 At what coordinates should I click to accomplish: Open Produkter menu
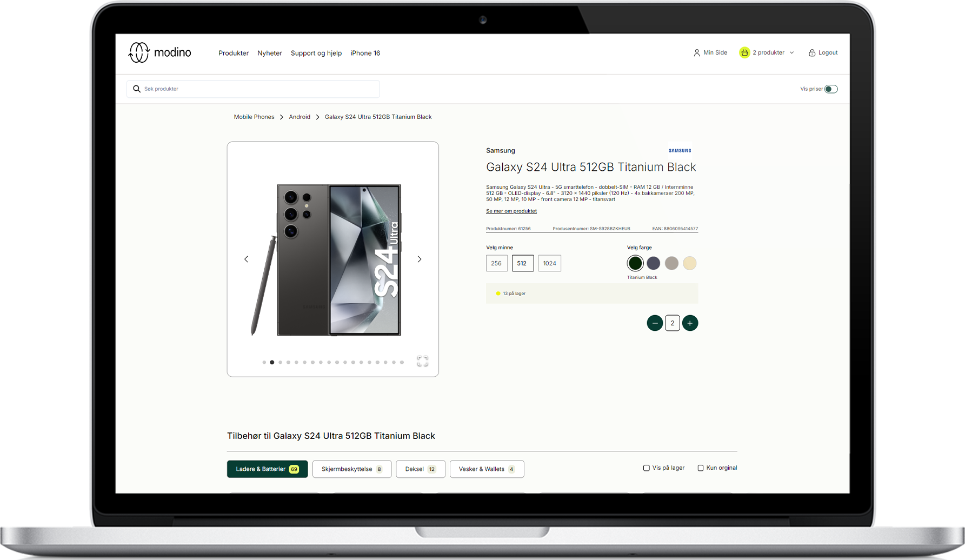[234, 53]
